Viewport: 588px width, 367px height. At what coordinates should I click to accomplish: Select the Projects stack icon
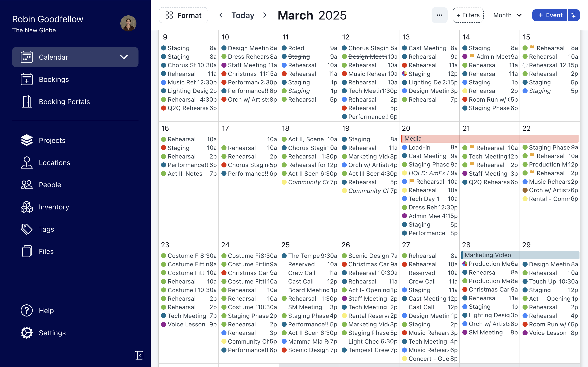pos(27,140)
